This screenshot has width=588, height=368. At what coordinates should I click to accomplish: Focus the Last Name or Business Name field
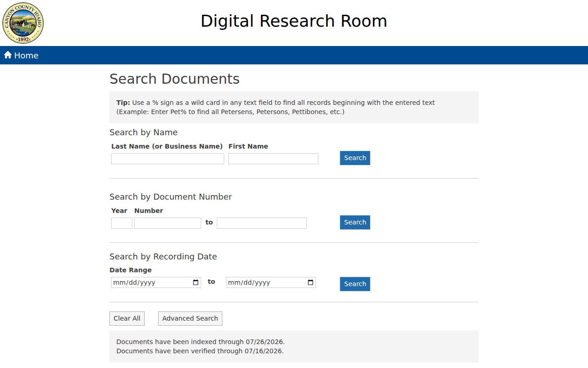168,159
